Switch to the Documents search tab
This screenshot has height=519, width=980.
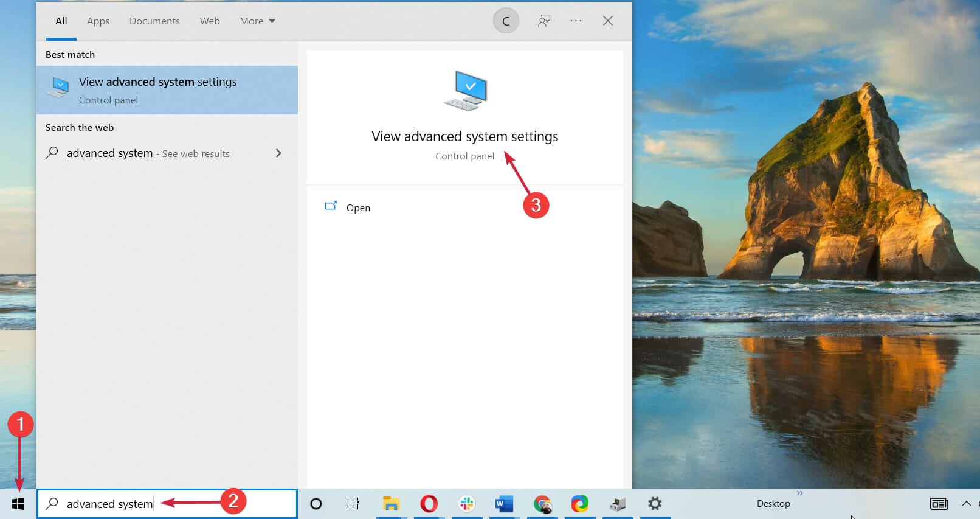[154, 21]
